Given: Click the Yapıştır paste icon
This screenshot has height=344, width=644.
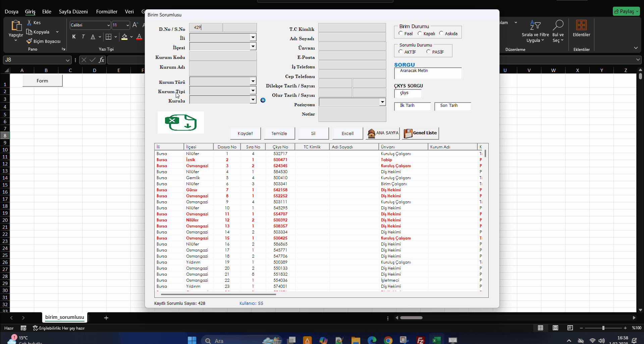Looking at the screenshot, I should (16, 26).
